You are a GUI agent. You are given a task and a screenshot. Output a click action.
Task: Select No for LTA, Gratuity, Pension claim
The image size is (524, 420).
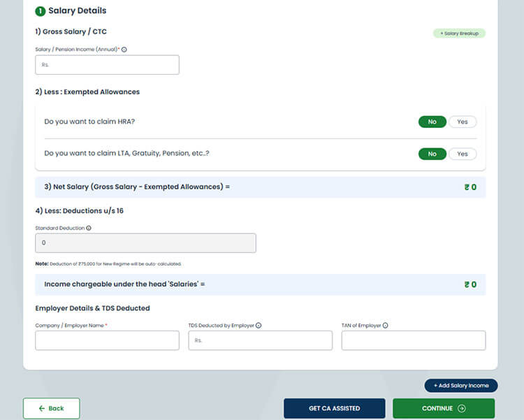(x=432, y=154)
